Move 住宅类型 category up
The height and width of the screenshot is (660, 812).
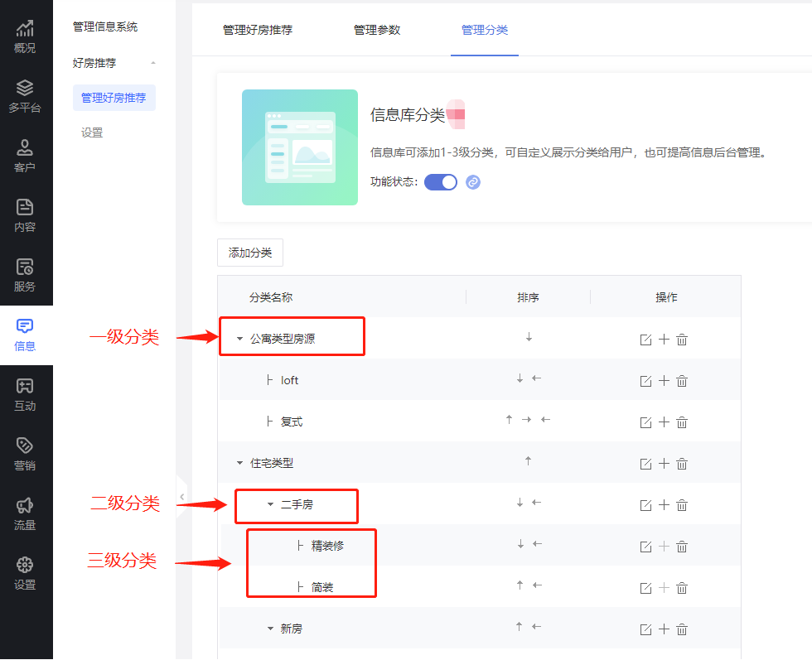tap(529, 460)
